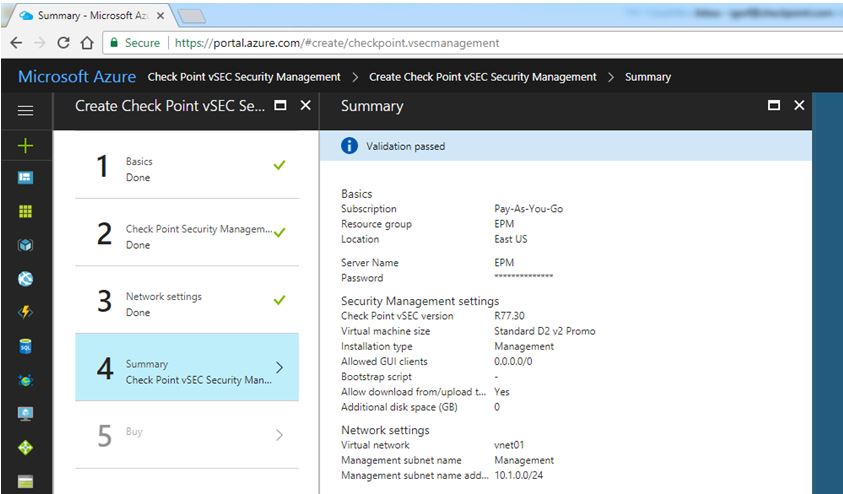Click the green checkmark on Network settings step
The width and height of the screenshot is (843, 494).
click(279, 299)
